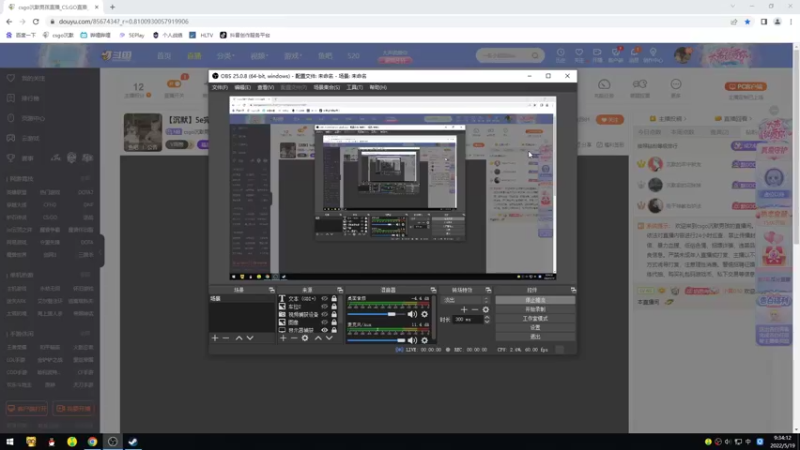The height and width of the screenshot is (450, 800).
Task: Pop out the Scene Transitions dock panel
Action: (x=488, y=290)
